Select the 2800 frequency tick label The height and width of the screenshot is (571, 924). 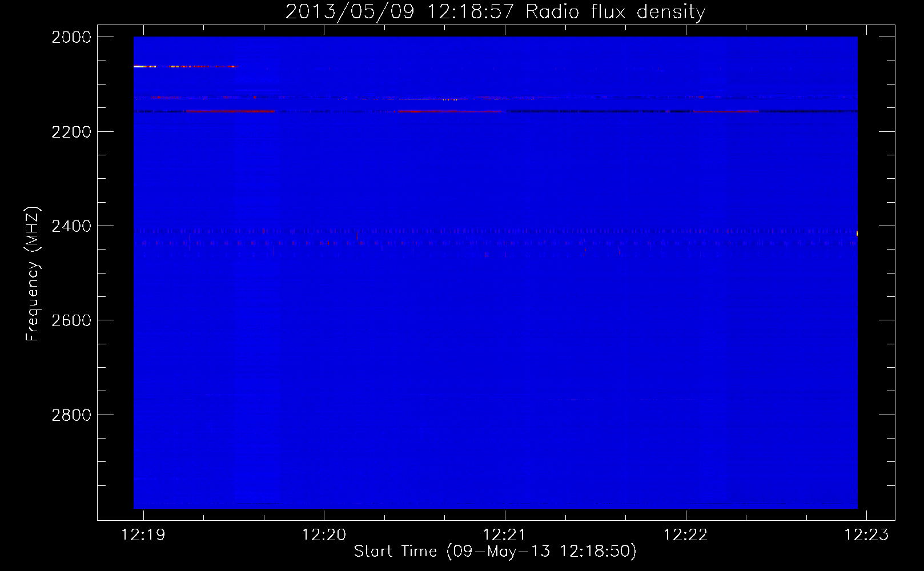pos(71,415)
